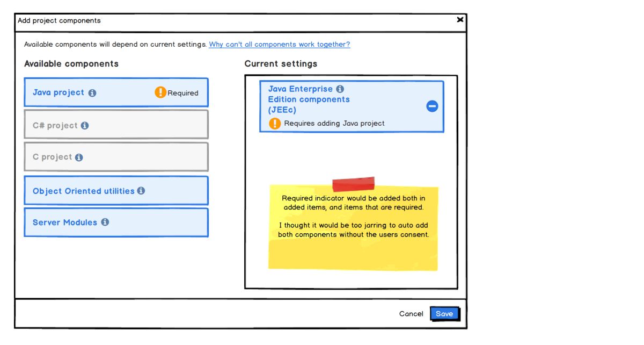Select the disabled C project card

pos(116,157)
